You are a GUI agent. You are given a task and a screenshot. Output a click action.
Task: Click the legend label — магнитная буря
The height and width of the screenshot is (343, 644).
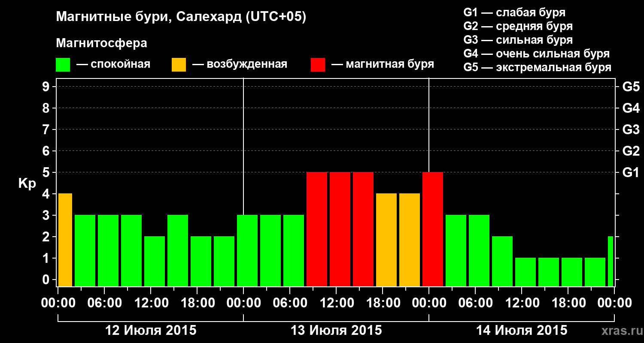tap(383, 65)
